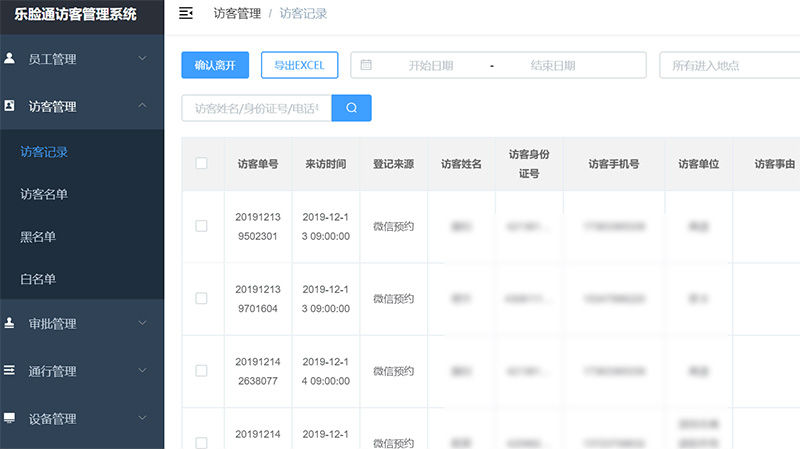Screen dimensions: 800x449
Task: Click the 审批管理 stamp icon
Action: pyautogui.click(x=10, y=324)
